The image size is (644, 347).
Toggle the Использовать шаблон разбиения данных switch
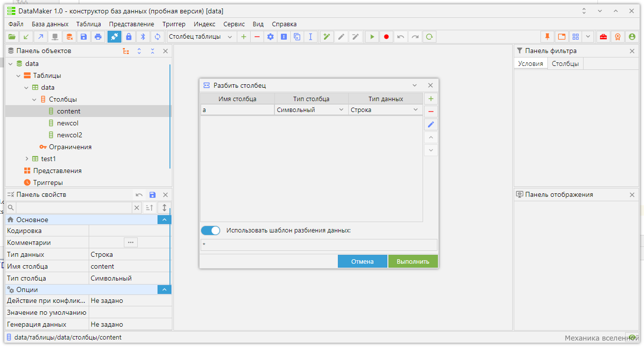point(211,231)
